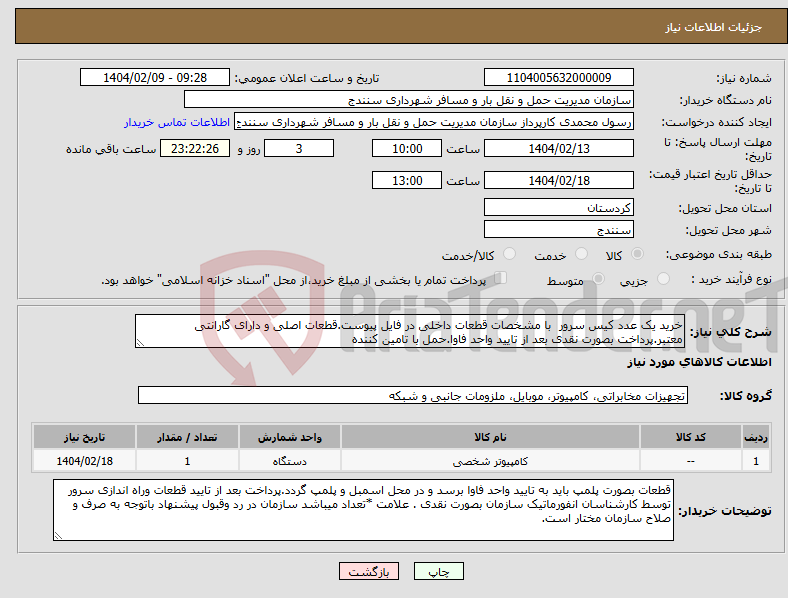Click the row number cell under ردیف
The image size is (788, 598).
(756, 461)
